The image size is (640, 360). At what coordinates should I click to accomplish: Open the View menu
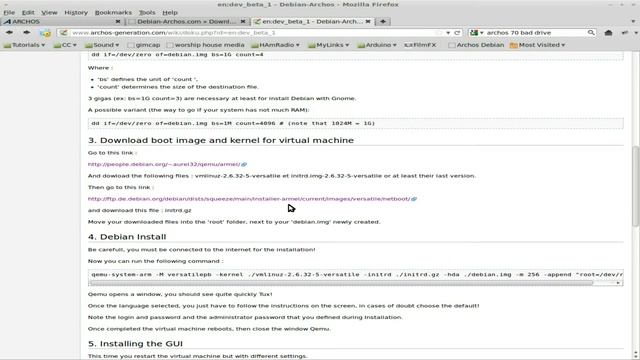pos(49,13)
